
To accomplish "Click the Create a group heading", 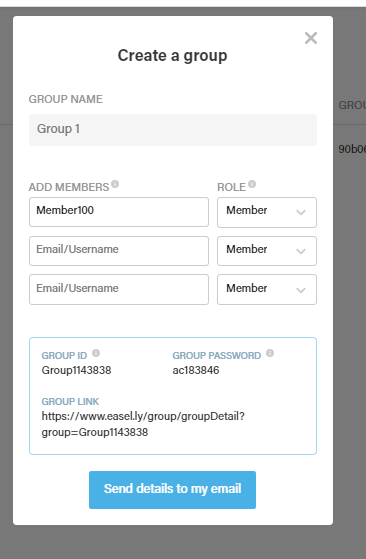I will (x=172, y=56).
